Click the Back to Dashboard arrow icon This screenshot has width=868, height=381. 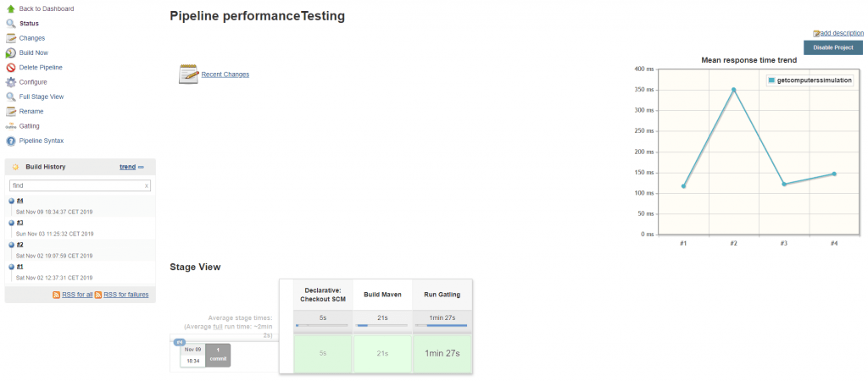pyautogui.click(x=10, y=8)
